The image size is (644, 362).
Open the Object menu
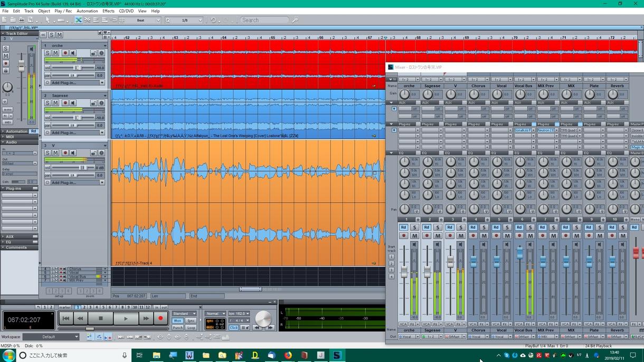click(44, 11)
